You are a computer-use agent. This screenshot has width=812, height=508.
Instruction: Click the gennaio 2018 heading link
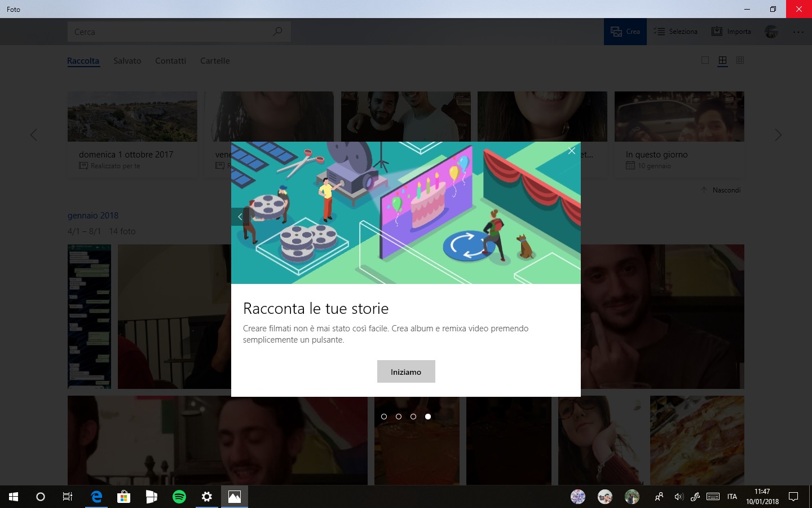[93, 216]
